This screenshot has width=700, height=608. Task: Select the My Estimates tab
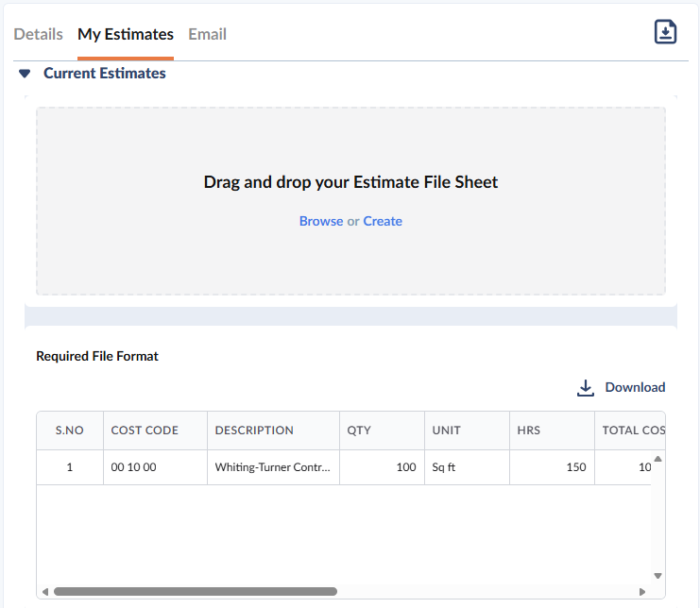tap(126, 34)
